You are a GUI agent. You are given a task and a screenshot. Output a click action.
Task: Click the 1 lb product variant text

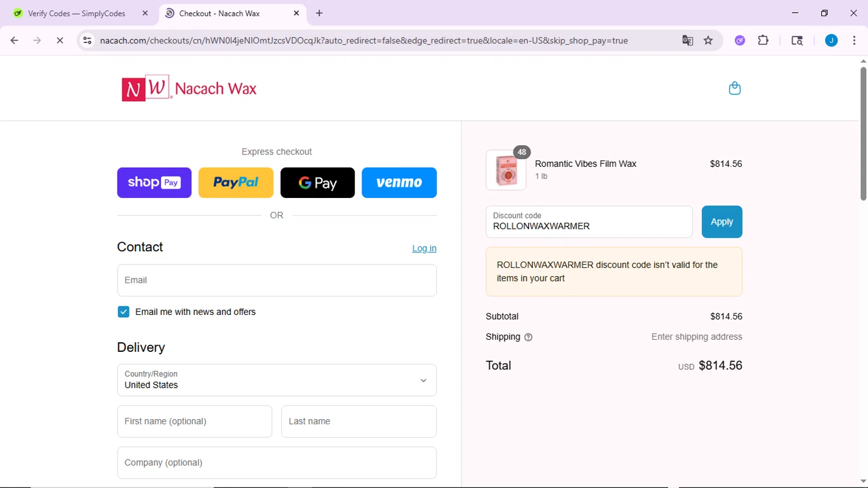(x=541, y=177)
